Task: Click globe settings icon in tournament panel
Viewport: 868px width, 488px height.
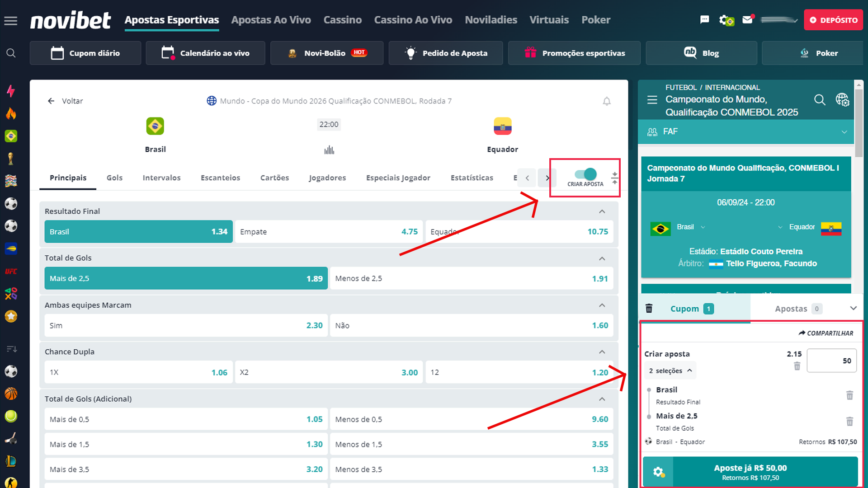Action: point(842,99)
